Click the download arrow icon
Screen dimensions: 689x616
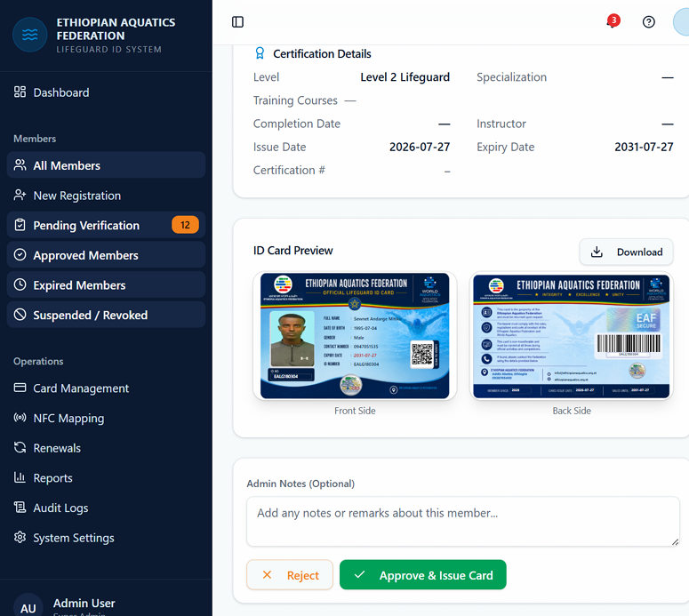tap(597, 252)
